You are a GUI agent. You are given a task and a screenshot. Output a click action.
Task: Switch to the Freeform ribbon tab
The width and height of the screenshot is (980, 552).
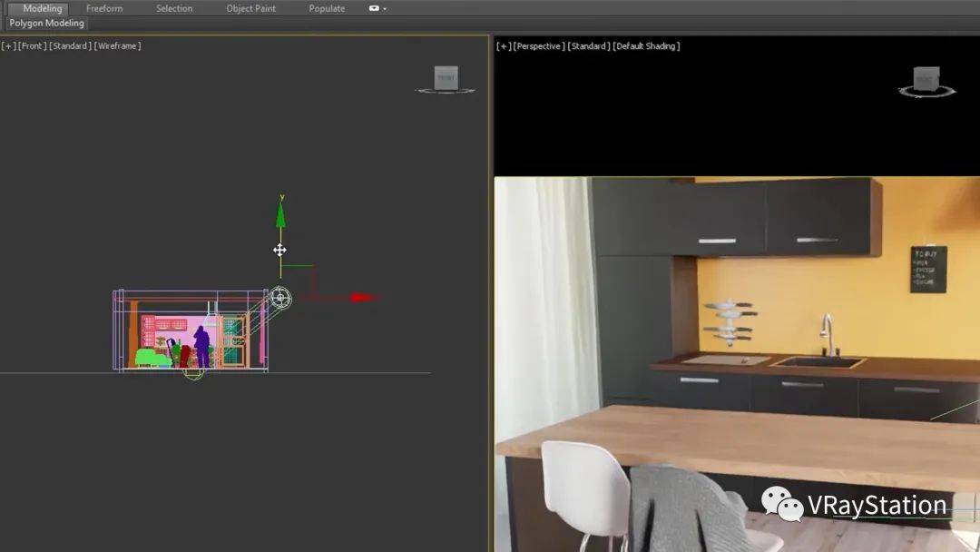[x=104, y=9]
